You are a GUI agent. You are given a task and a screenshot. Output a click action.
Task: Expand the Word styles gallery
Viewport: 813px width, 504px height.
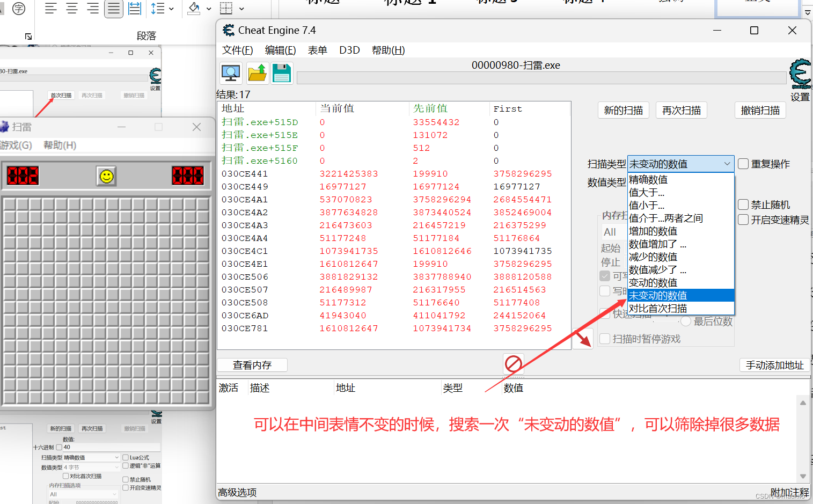(808, 12)
